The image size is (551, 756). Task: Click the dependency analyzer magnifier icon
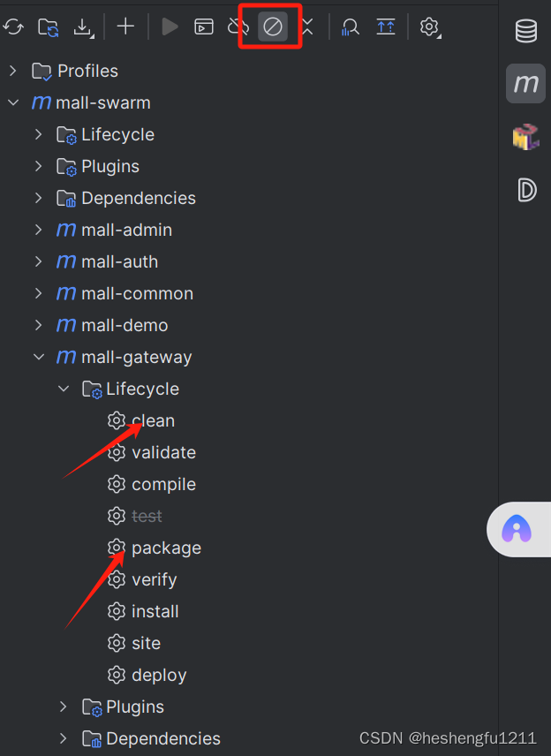click(x=349, y=26)
